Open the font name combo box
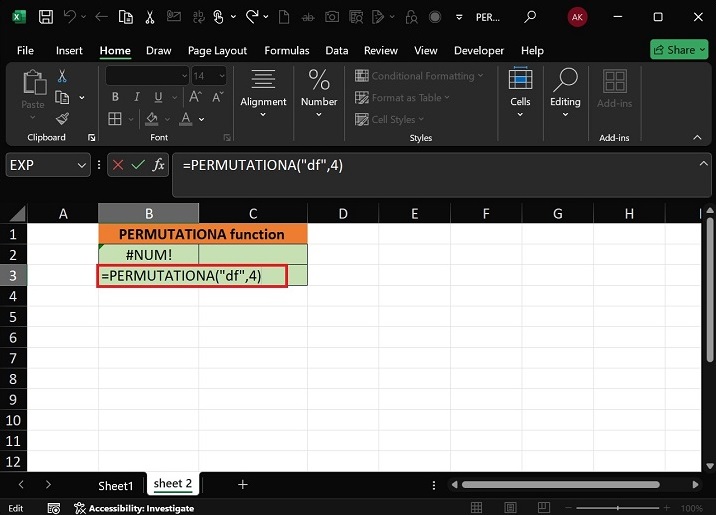 pos(147,76)
